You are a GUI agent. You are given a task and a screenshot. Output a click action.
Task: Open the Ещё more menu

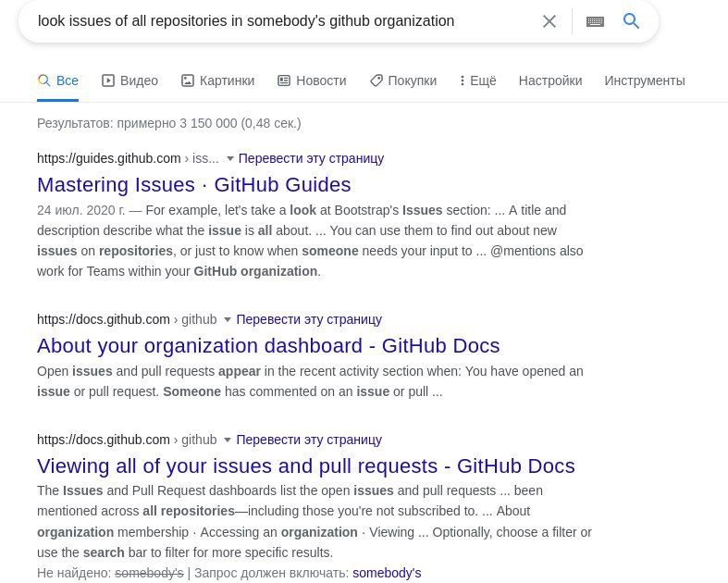coord(477,81)
